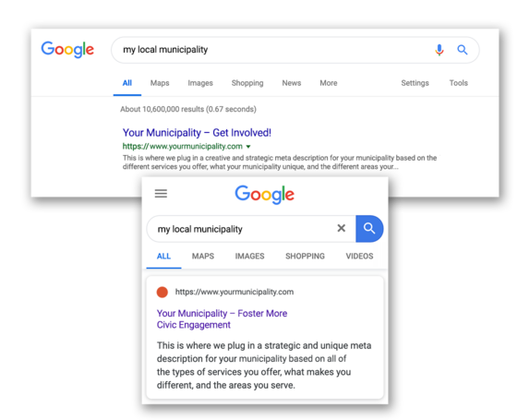Image resolution: width=530 pixels, height=420 pixels.
Task: Select the mobile VIDEOS tab
Action: (x=359, y=256)
